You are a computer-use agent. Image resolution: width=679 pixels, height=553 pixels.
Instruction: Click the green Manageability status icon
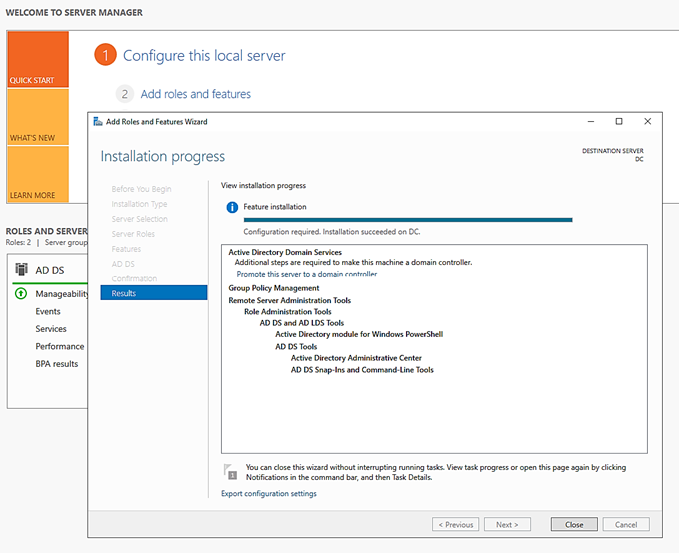click(21, 294)
